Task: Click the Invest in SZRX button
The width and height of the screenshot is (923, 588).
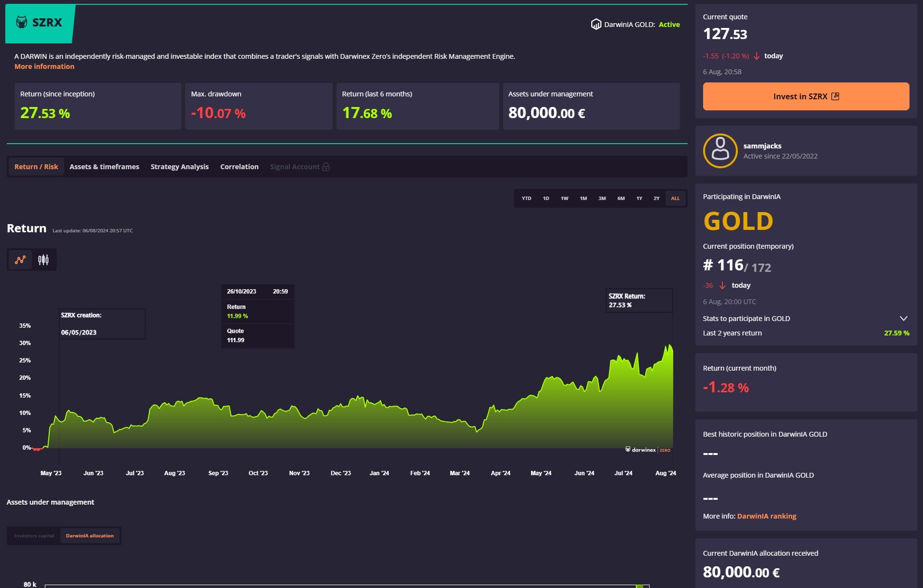Action: pyautogui.click(x=805, y=96)
